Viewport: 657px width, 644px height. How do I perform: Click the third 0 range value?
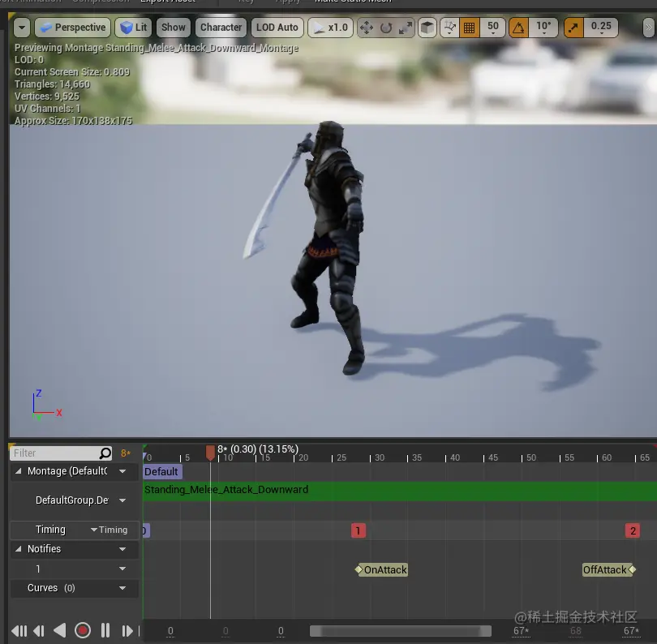point(281,631)
